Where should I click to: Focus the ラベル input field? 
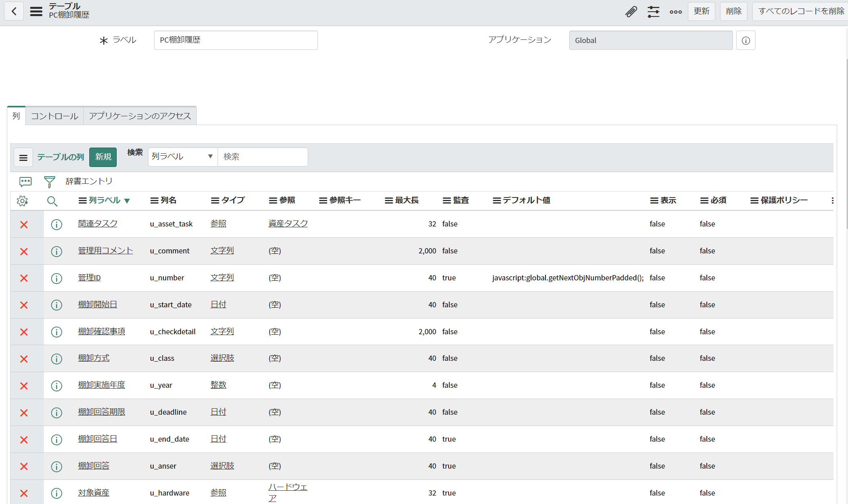point(236,40)
